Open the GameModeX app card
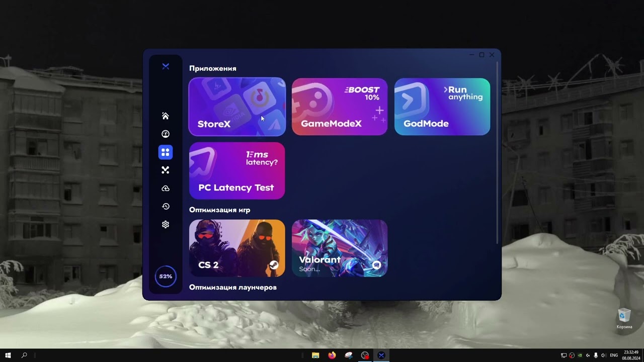This screenshot has width=644, height=362. coord(340,107)
